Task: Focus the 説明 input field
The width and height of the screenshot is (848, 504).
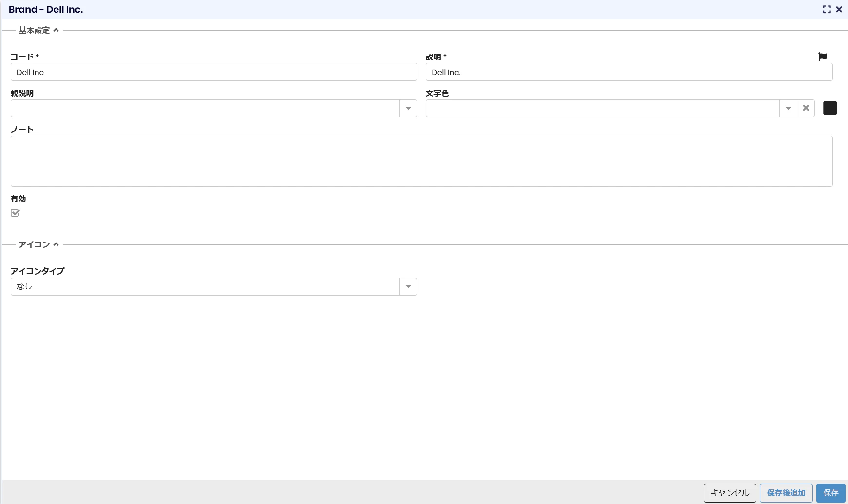Action: [629, 72]
